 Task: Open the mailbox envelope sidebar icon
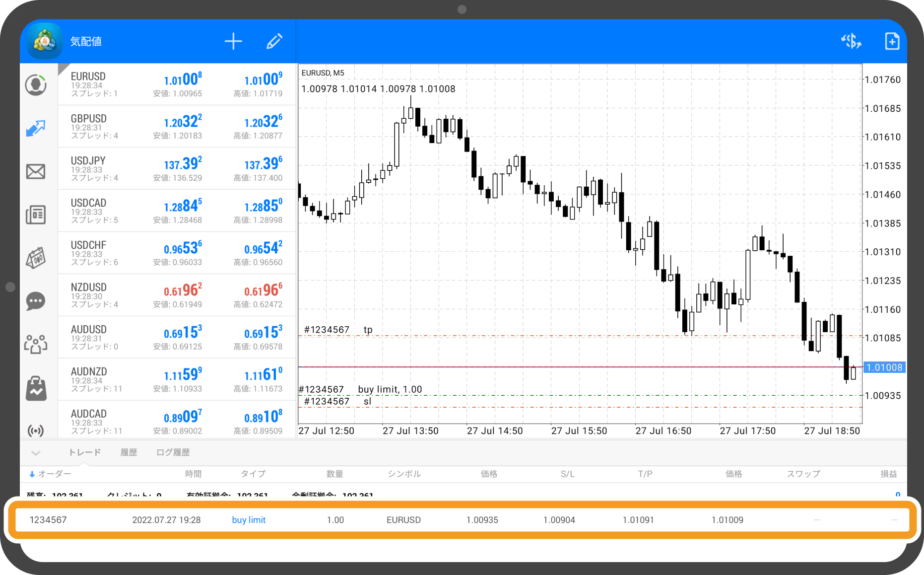pos(36,172)
